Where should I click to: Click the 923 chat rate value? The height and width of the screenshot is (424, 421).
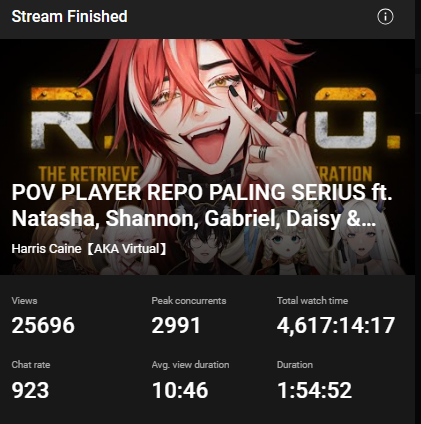pyautogui.click(x=30, y=390)
